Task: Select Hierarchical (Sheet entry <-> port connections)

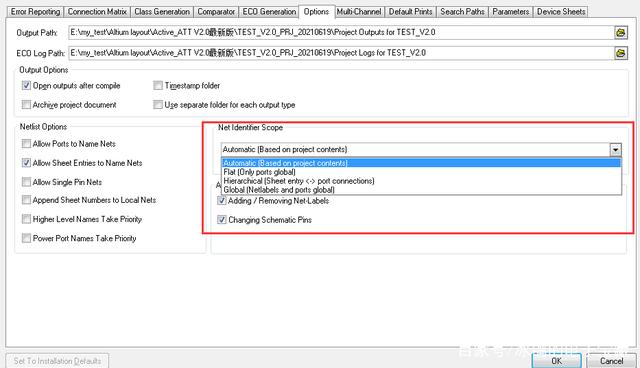Action: (421, 181)
